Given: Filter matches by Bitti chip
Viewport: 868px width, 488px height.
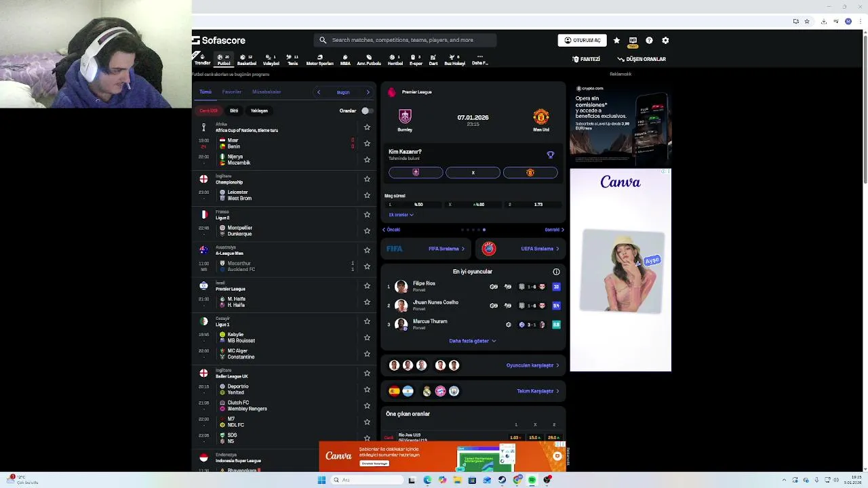Looking at the screenshot, I should [x=234, y=110].
